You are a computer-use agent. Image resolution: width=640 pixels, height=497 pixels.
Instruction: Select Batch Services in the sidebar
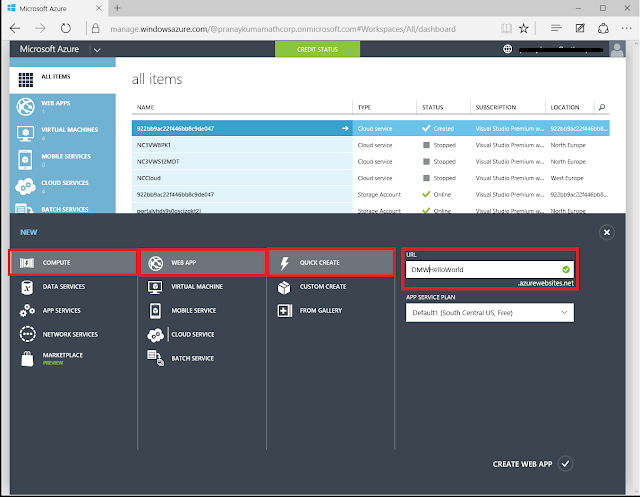(x=62, y=209)
